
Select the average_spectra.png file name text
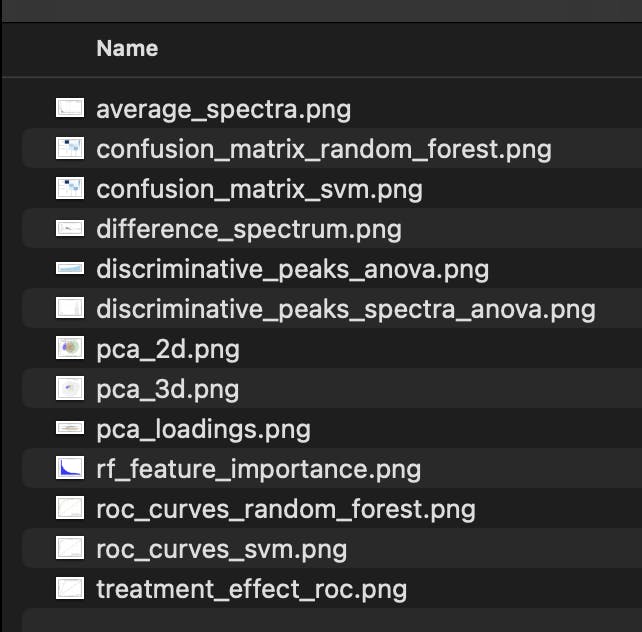point(223,109)
